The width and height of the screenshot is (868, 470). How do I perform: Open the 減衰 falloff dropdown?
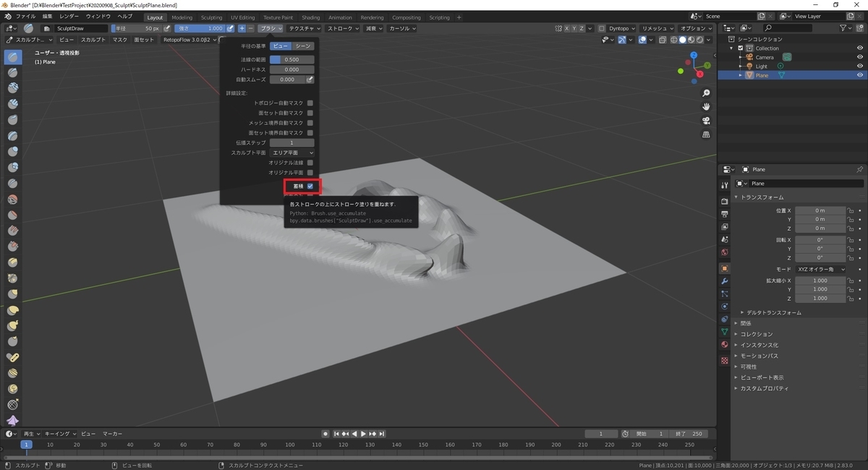374,28
